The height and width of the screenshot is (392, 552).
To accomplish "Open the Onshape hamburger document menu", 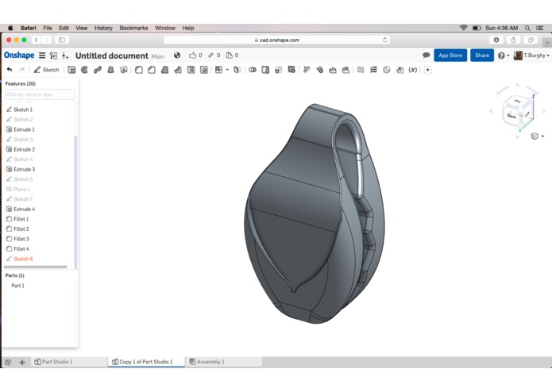I will pos(42,56).
